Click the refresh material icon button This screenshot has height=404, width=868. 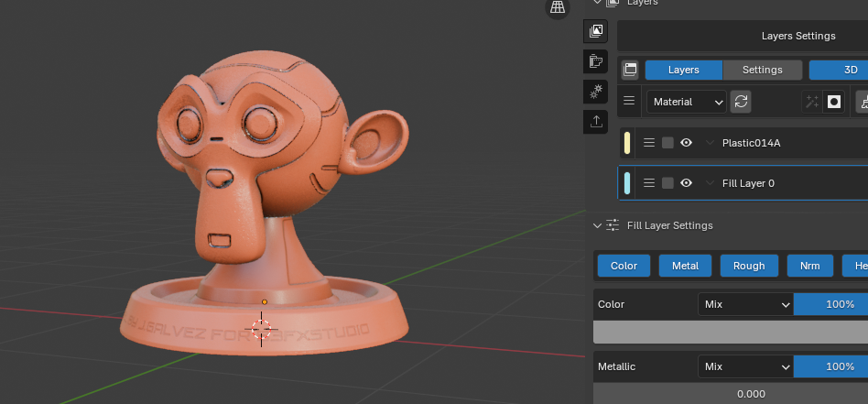tap(741, 102)
